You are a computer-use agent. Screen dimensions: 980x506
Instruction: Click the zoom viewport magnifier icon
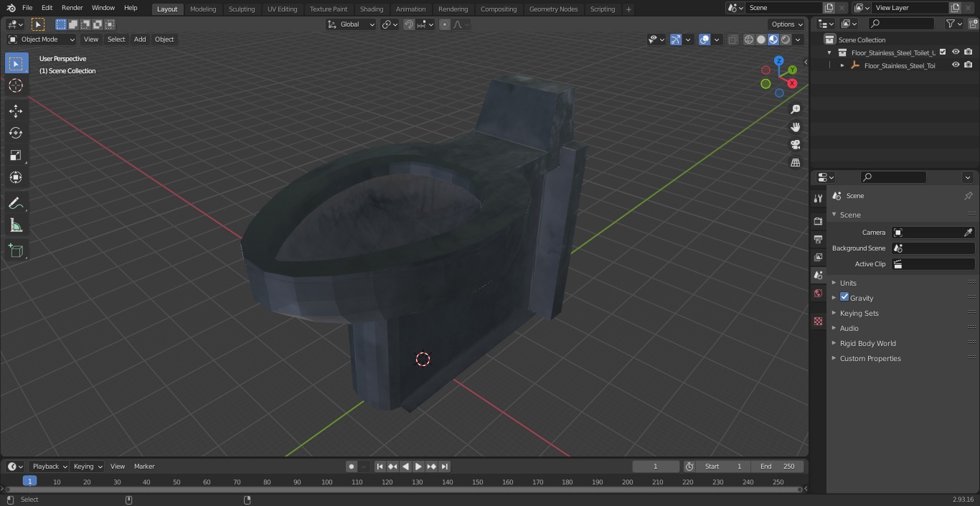coord(795,109)
